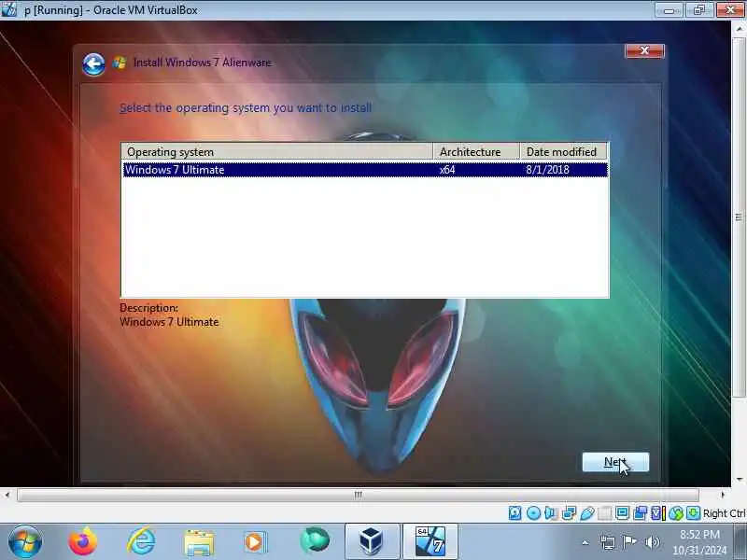Image resolution: width=747 pixels, height=560 pixels.
Task: Click the green globe app on the taskbar
Action: (x=315, y=540)
